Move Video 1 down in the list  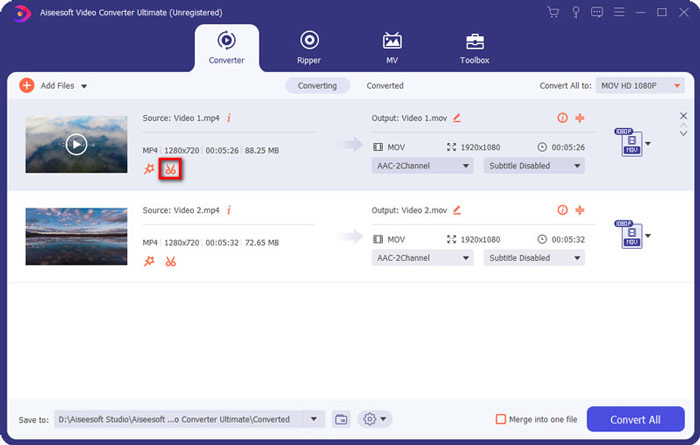pos(683,133)
